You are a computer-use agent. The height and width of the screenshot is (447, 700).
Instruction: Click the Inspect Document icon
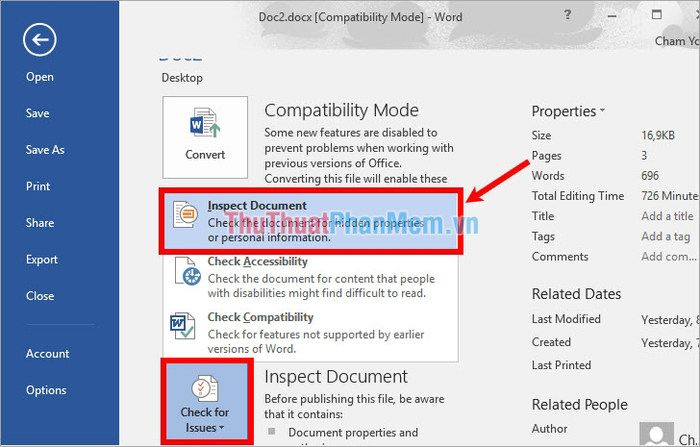[185, 214]
